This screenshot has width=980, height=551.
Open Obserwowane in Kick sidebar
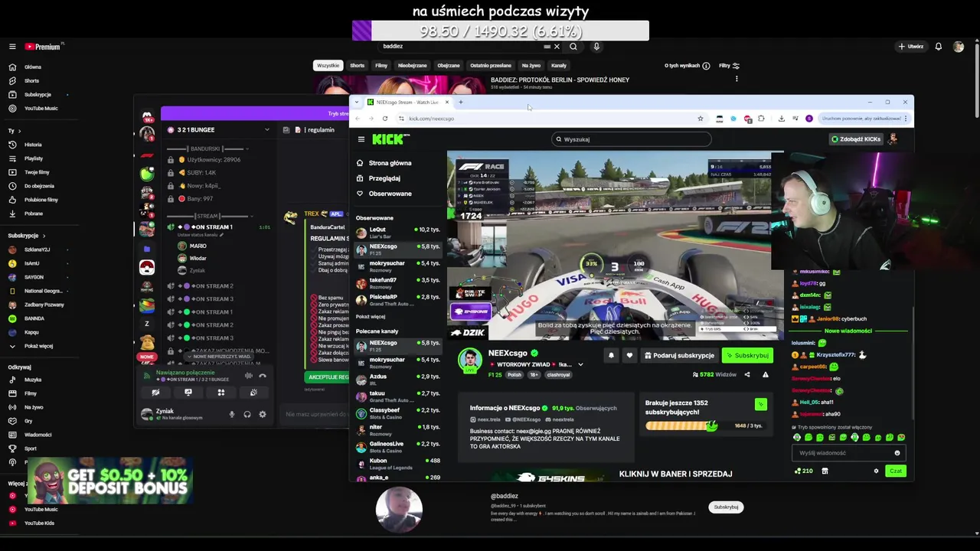390,194
